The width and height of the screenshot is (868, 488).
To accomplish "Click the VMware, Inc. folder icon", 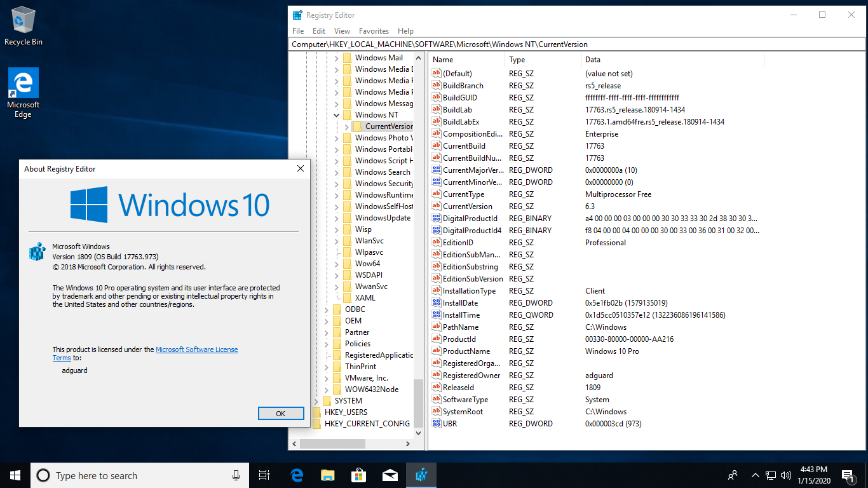I will pyautogui.click(x=337, y=378).
